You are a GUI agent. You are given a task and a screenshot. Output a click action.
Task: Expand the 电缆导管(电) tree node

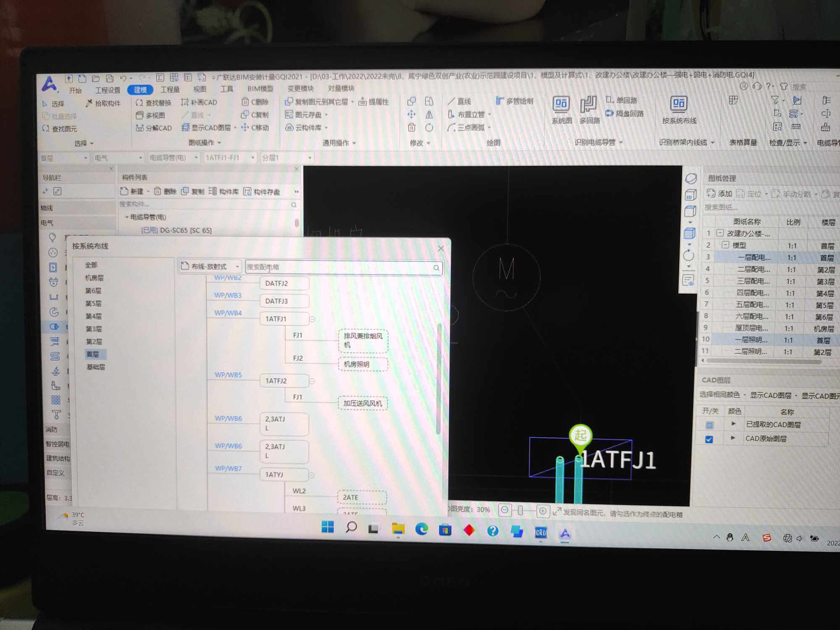coord(127,217)
